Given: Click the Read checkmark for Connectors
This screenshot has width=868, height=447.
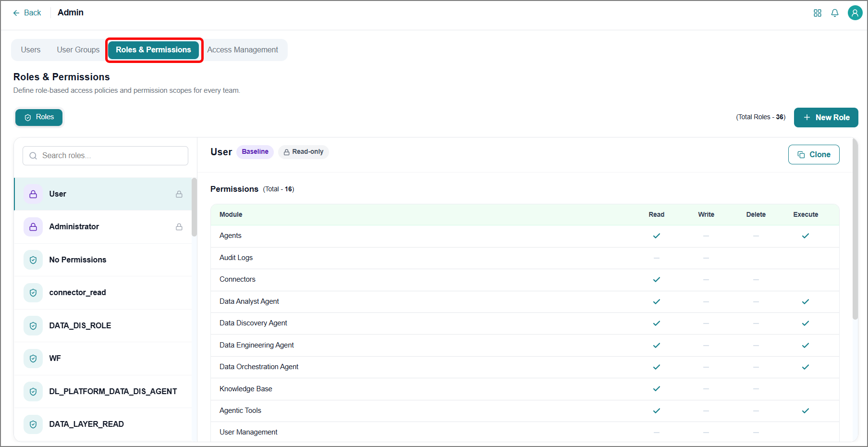Looking at the screenshot, I should click(657, 280).
